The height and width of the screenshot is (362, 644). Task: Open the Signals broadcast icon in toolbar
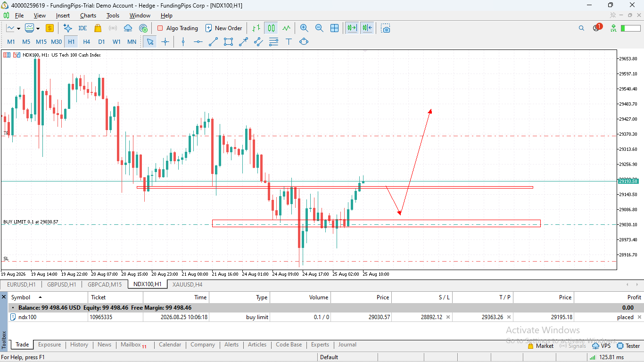click(x=113, y=28)
